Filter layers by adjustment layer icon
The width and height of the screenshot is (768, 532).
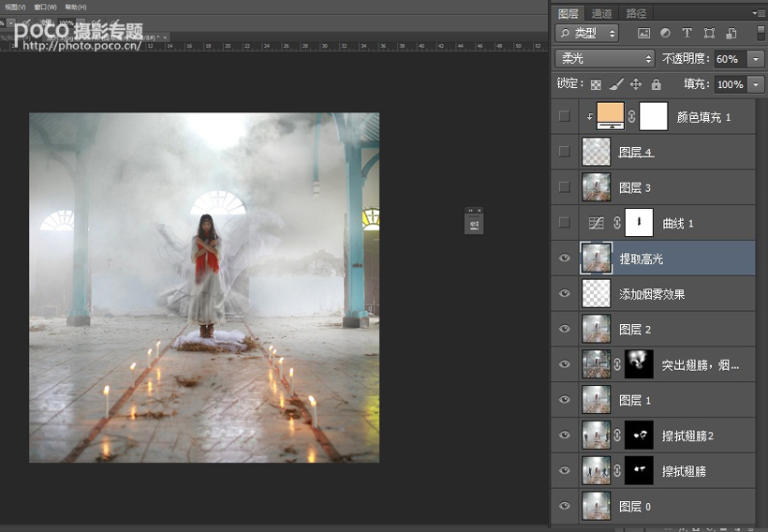pos(665,33)
